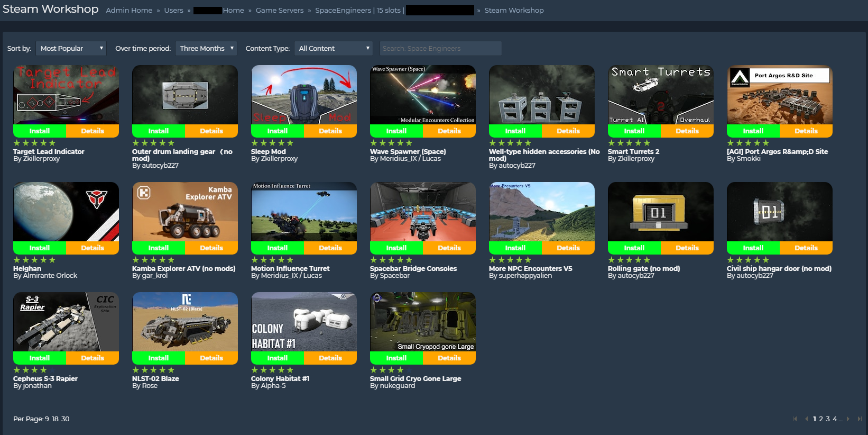This screenshot has width=868, height=435.
Task: Jump to the last page arrow icon
Action: pyautogui.click(x=860, y=419)
